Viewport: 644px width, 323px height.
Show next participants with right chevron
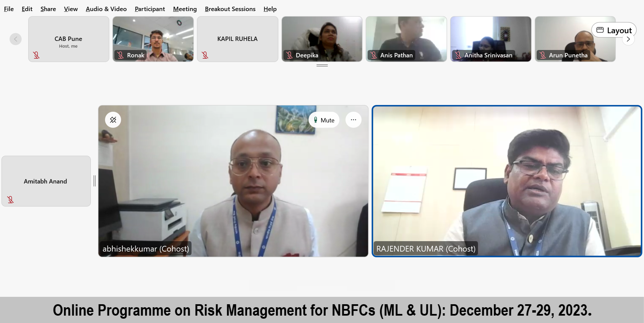point(628,39)
